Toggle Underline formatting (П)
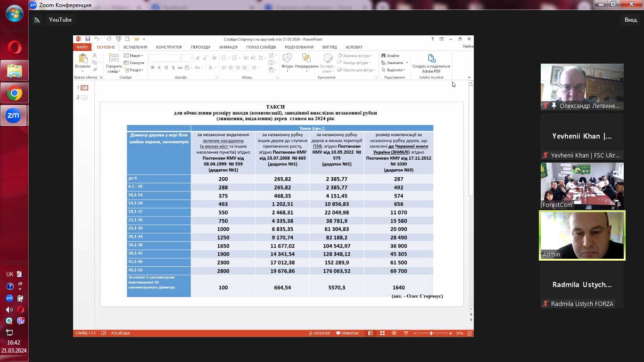The image size is (644, 362). coord(166,68)
